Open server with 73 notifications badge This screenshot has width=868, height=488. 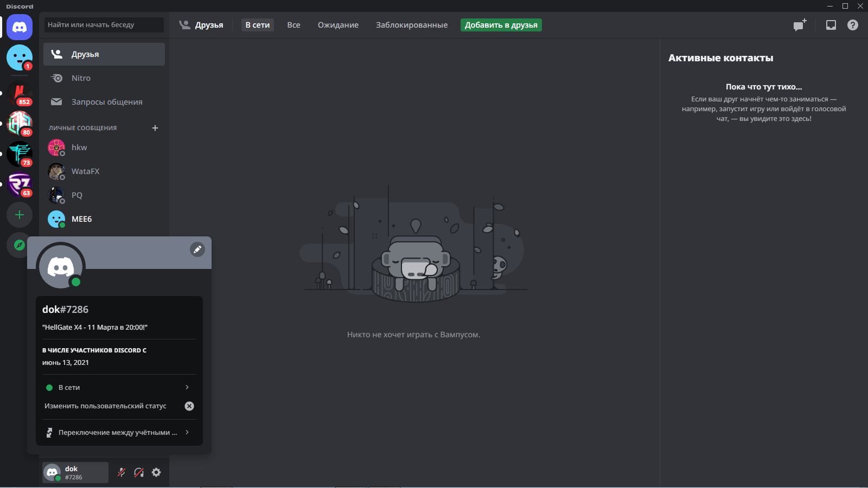[20, 154]
